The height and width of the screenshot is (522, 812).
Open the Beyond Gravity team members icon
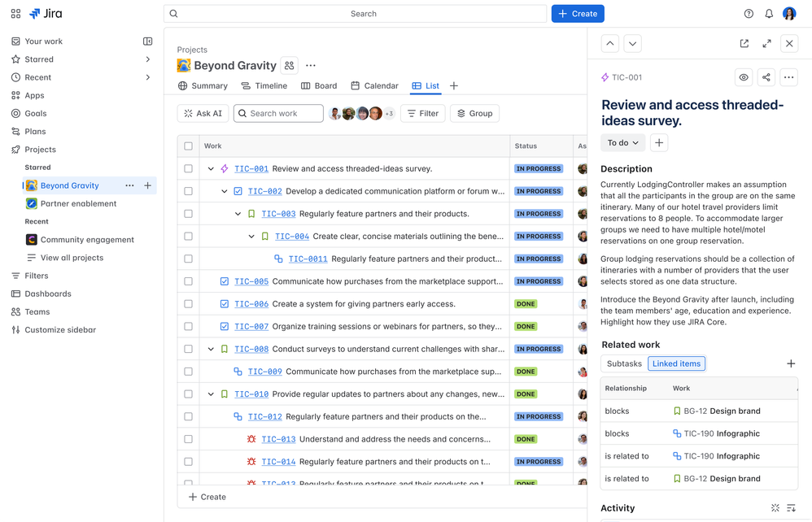[289, 66]
